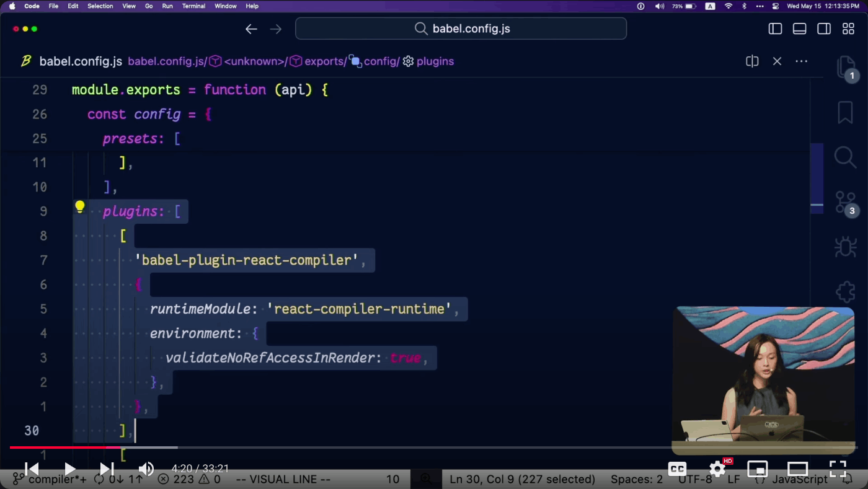Viewport: 868px width, 489px height.
Task: Open the Code menu
Action: pos(32,6)
